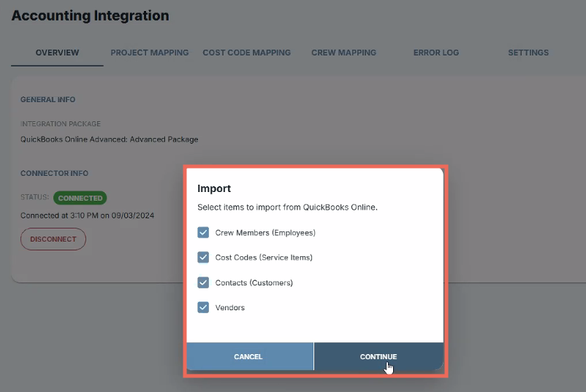The height and width of the screenshot is (392, 586).
Task: Click the Crew Members (Employees) label
Action: 265,233
